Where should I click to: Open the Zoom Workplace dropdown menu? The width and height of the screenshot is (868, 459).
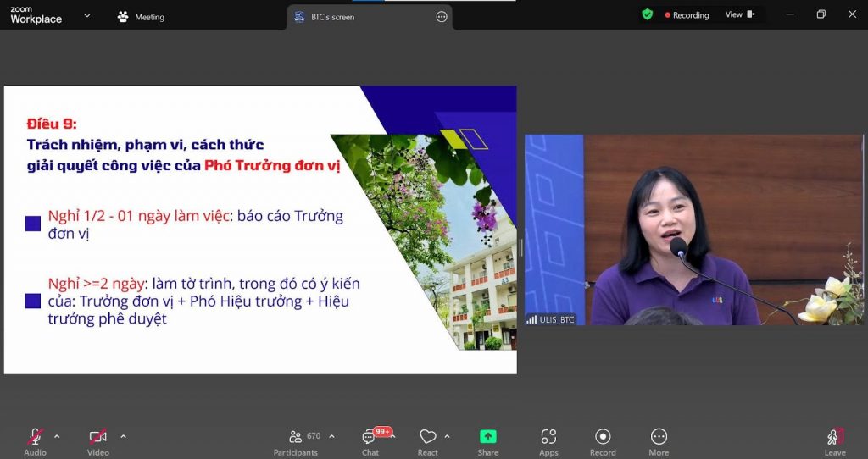click(86, 16)
